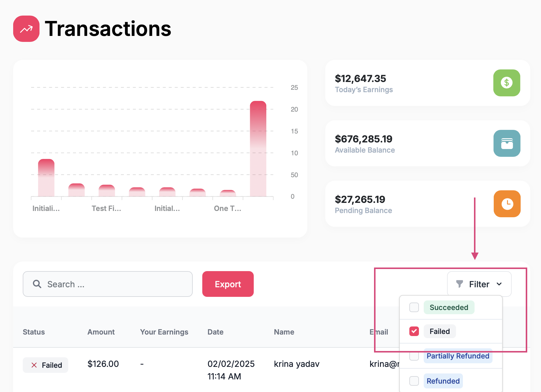The height and width of the screenshot is (392, 541).
Task: Click the orange clock Pending Balance icon
Action: pos(507,204)
